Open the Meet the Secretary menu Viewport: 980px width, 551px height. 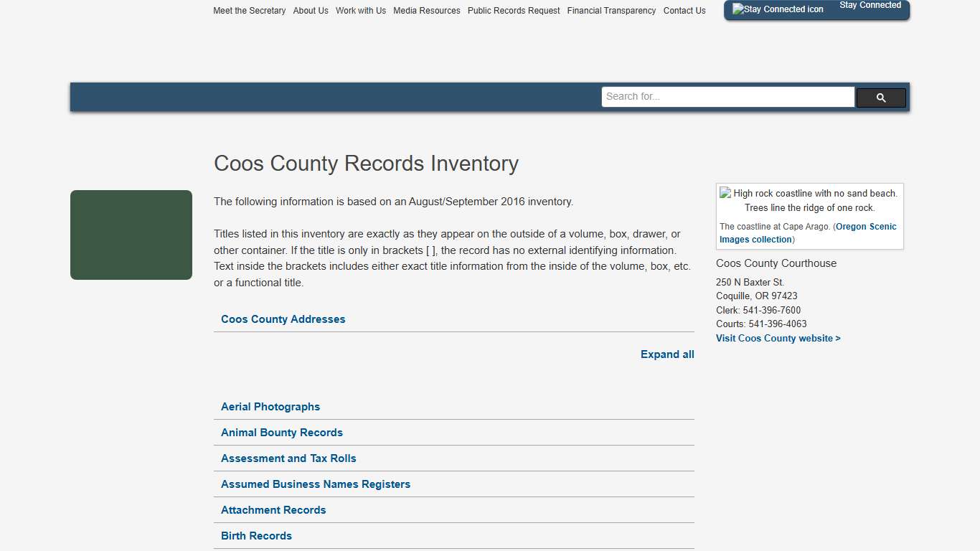pyautogui.click(x=249, y=10)
